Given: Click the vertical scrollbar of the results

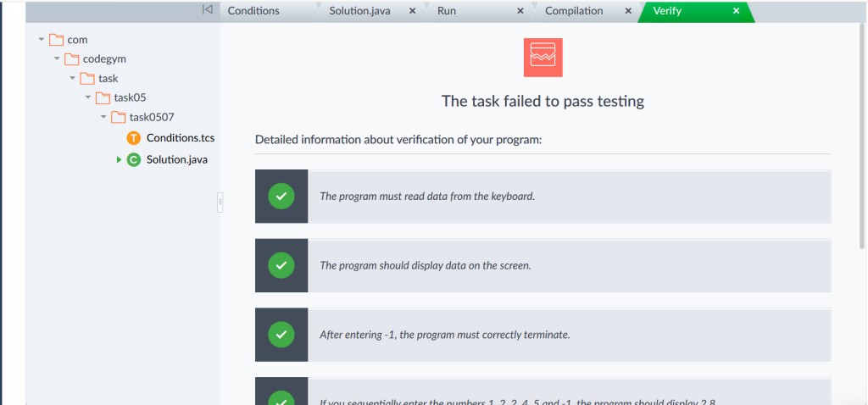Looking at the screenshot, I should pos(862,136).
